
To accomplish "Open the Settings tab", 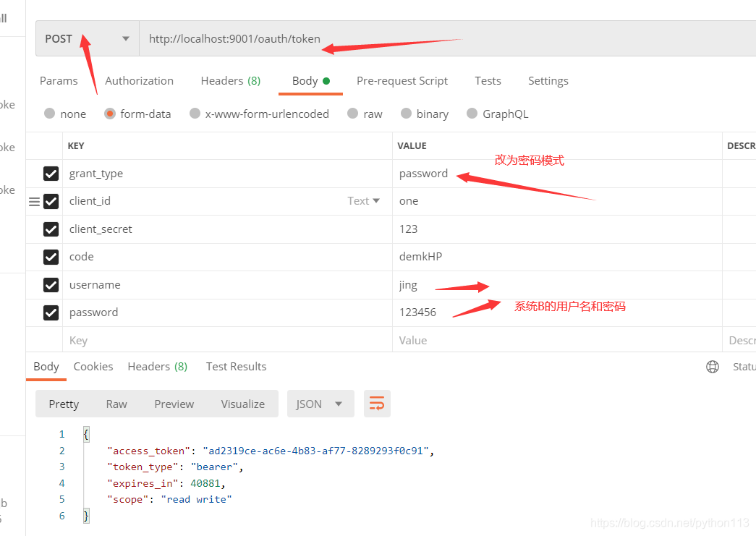I will click(x=548, y=81).
